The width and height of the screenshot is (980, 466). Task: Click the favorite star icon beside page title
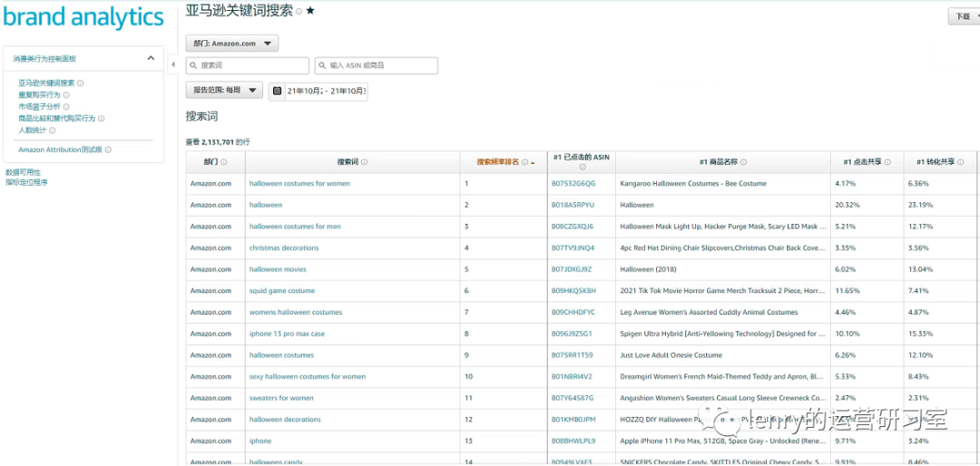(310, 11)
